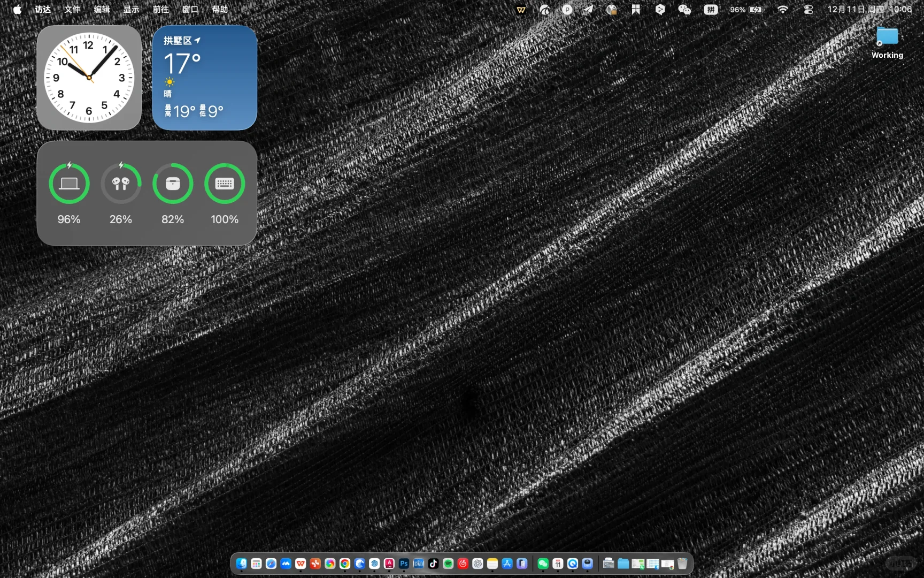The height and width of the screenshot is (578, 924).
Task: Open Spotify in the Dock
Action: point(448,564)
